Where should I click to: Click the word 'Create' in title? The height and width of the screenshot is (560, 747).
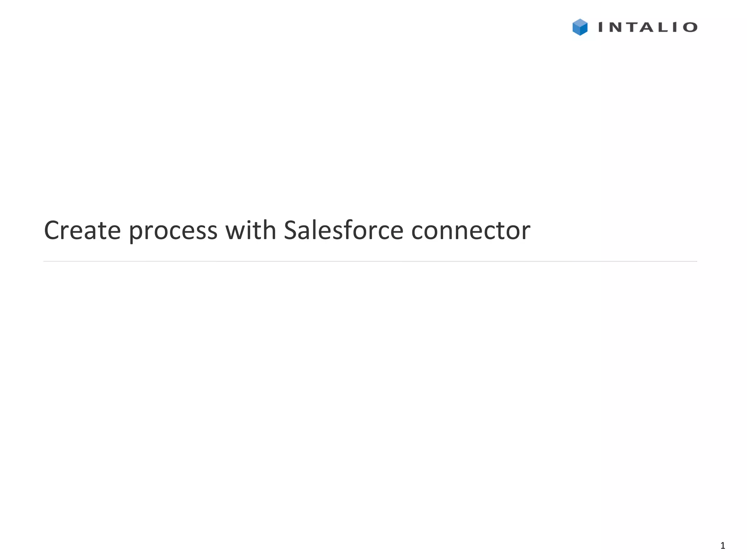pyautogui.click(x=82, y=230)
